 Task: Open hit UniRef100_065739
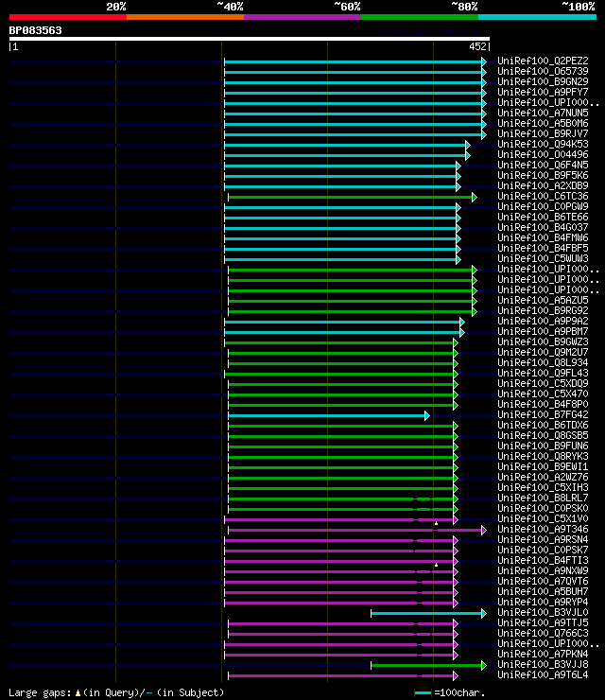[543, 72]
